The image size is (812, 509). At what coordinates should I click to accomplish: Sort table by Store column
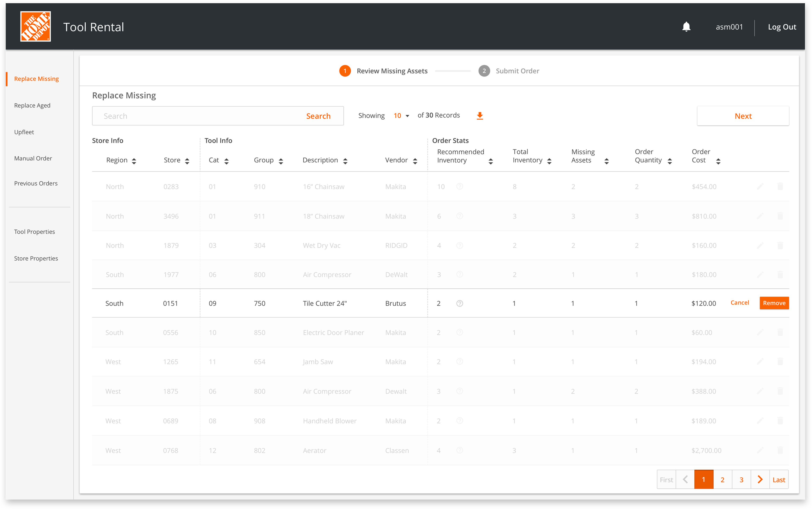[187, 161]
